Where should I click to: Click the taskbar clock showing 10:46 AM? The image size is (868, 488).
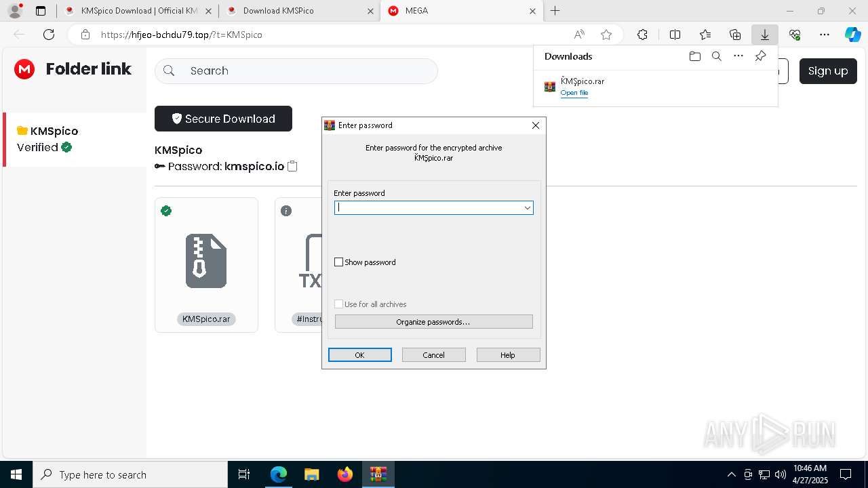(x=809, y=474)
